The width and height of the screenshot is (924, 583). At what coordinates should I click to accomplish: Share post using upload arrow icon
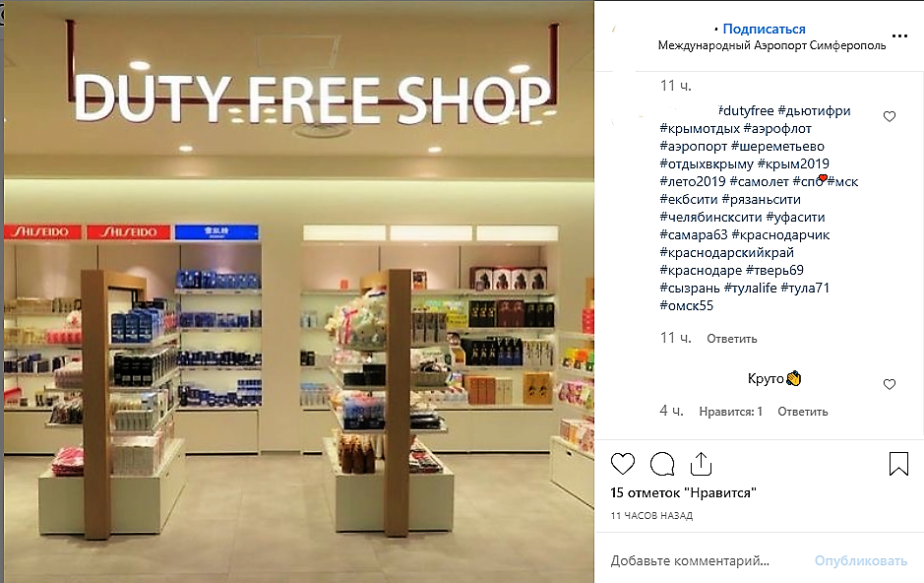(701, 463)
